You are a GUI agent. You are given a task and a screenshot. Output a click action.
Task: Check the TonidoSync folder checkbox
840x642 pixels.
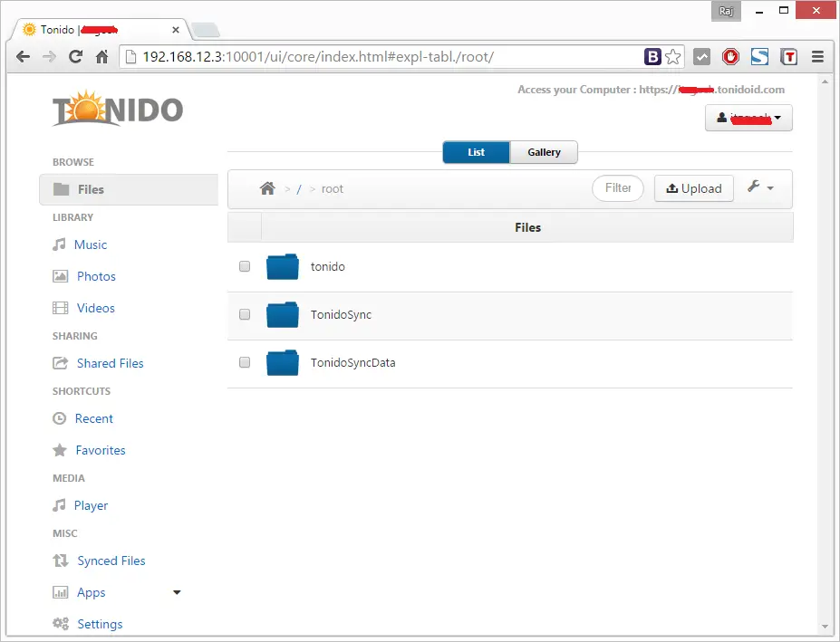click(245, 314)
